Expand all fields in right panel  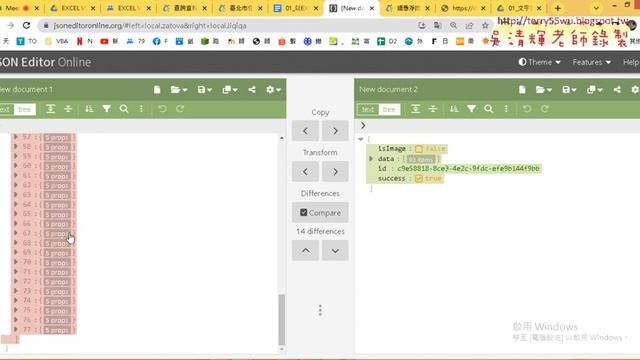(415, 109)
